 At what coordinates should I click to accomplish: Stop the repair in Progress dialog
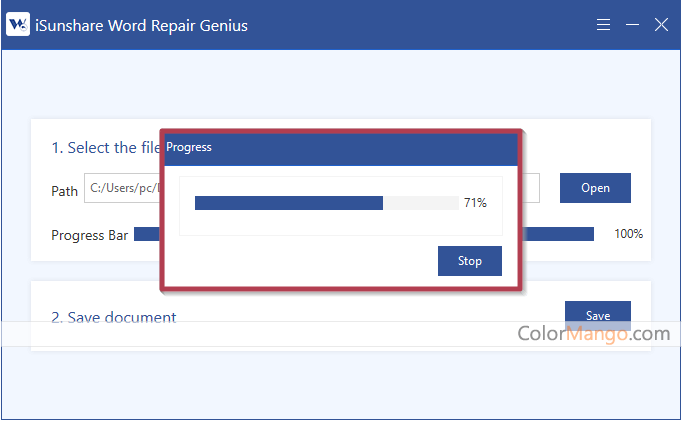point(469,261)
